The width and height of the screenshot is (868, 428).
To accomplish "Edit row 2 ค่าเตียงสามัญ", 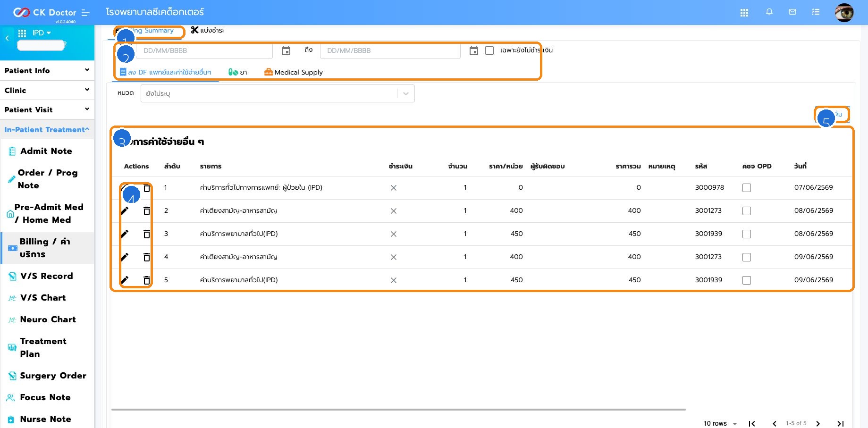I will click(x=125, y=211).
